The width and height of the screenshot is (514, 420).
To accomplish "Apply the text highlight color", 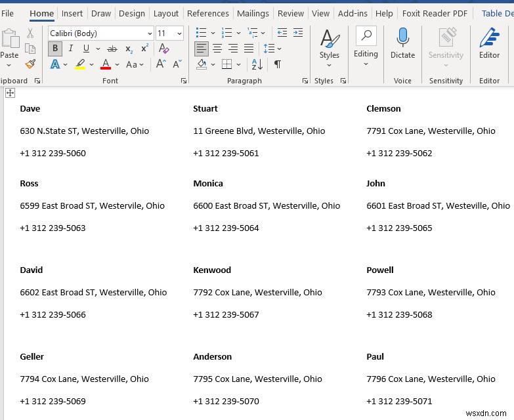I will [x=80, y=64].
